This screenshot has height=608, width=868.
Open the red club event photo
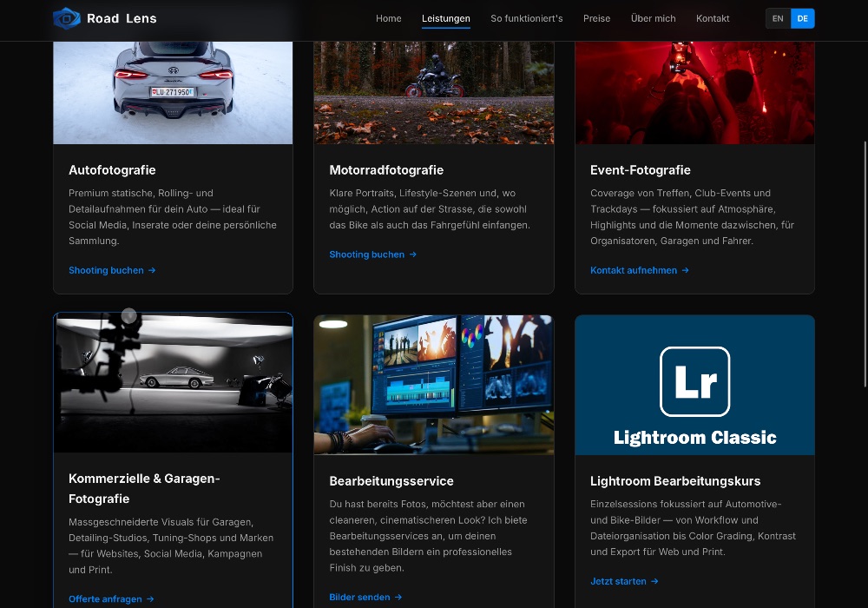[x=694, y=92]
